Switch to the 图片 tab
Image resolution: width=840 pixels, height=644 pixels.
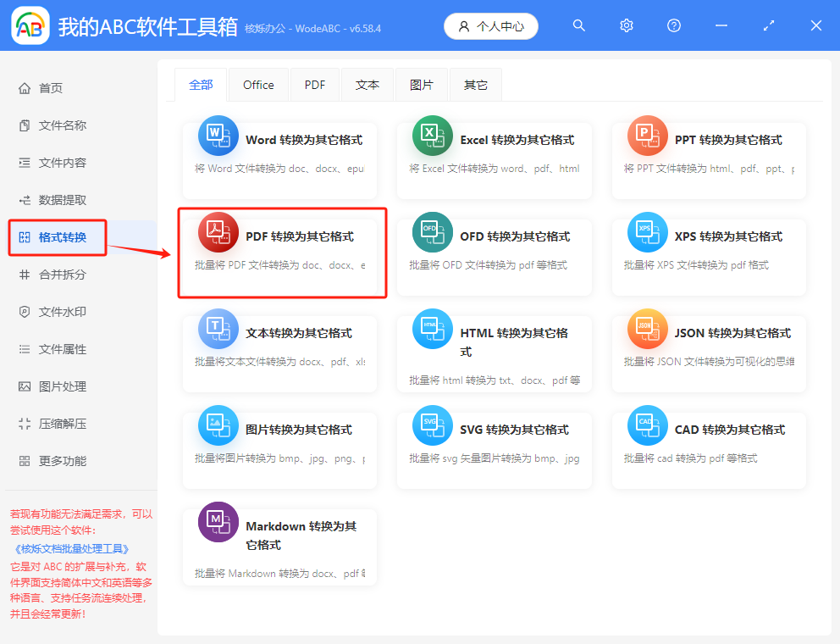[421, 84]
